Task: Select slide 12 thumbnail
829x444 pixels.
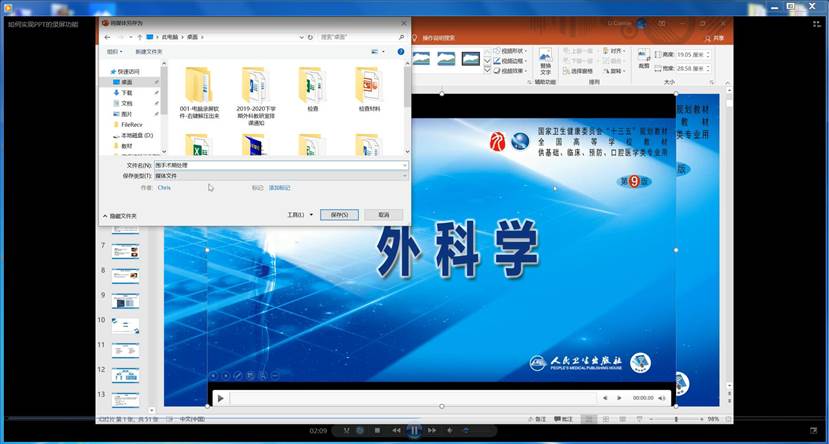Action: point(125,376)
